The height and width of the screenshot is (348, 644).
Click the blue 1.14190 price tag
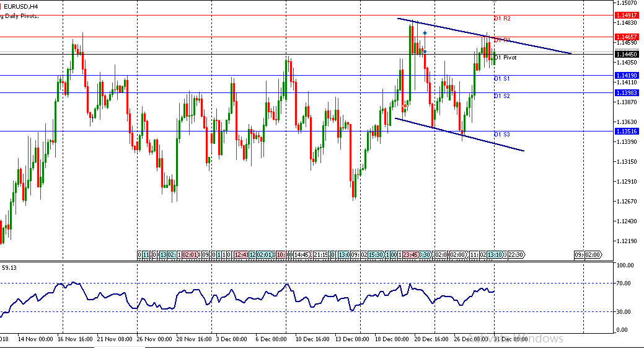[x=627, y=75]
